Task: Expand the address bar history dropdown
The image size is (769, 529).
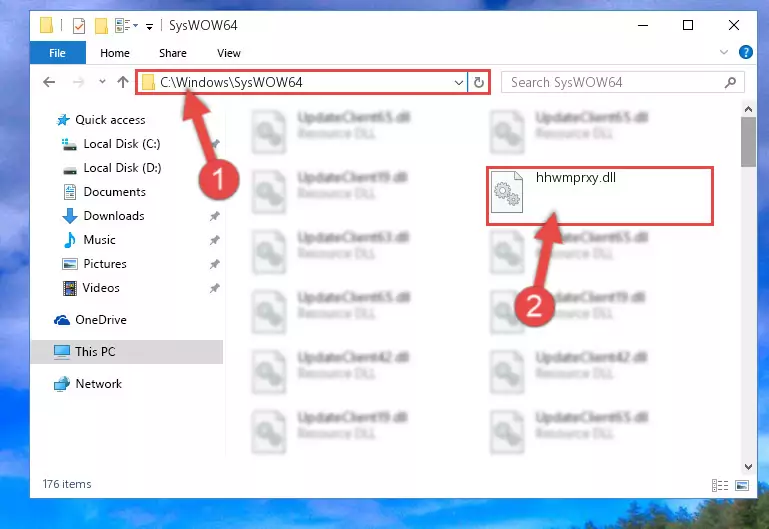Action: (459, 82)
